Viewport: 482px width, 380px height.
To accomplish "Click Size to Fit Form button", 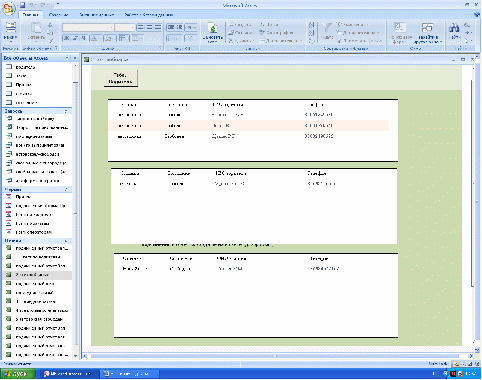I will coord(400,33).
